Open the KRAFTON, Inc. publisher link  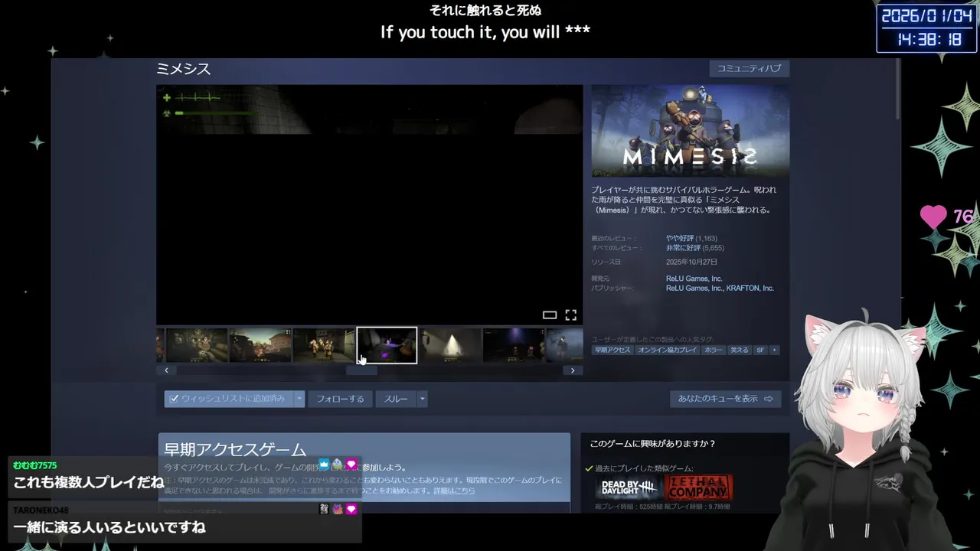pyautogui.click(x=750, y=289)
